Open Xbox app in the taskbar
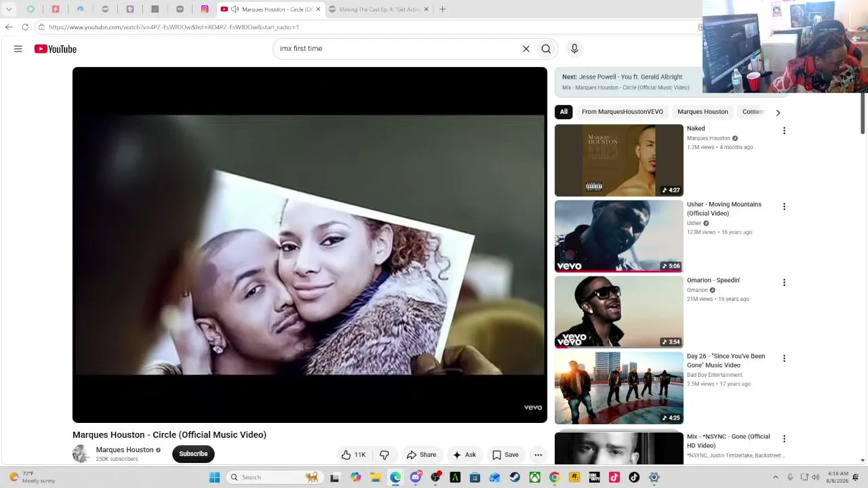Viewport: 868px width, 488px height. point(534,477)
